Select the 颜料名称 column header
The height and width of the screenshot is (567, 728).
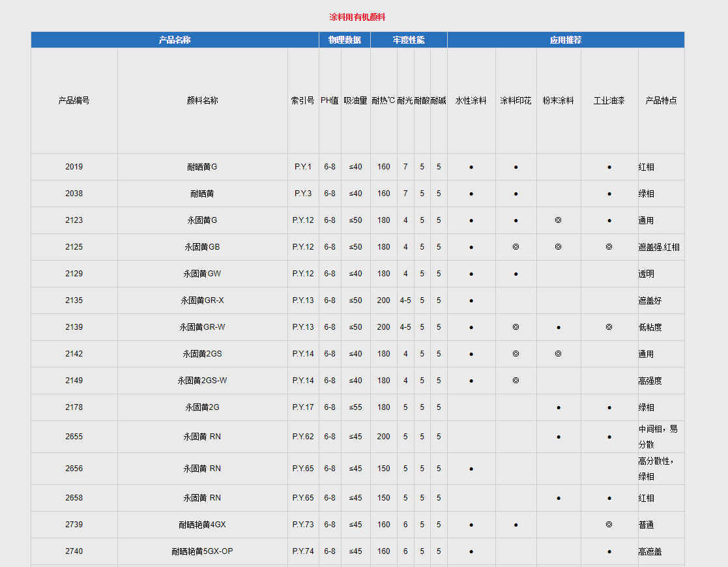click(x=202, y=100)
